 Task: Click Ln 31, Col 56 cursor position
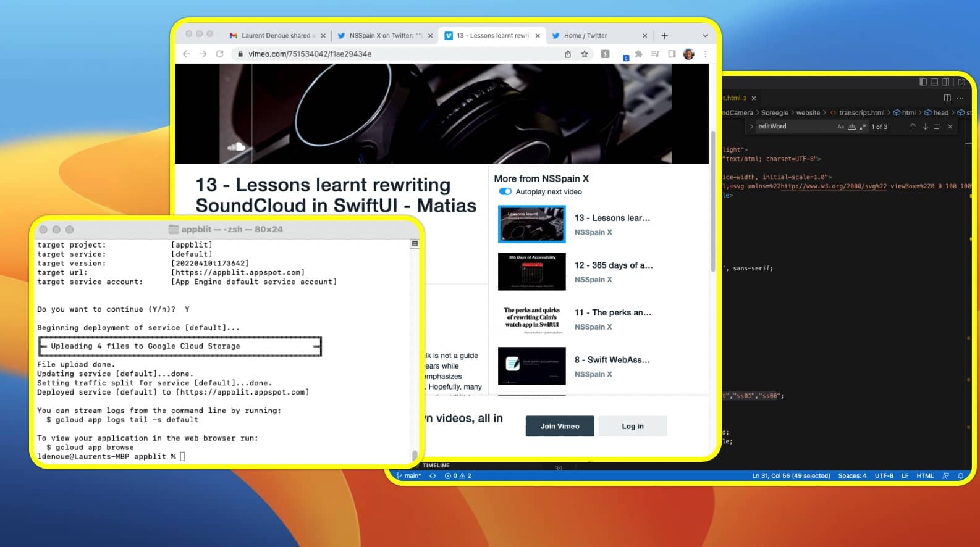(791, 476)
